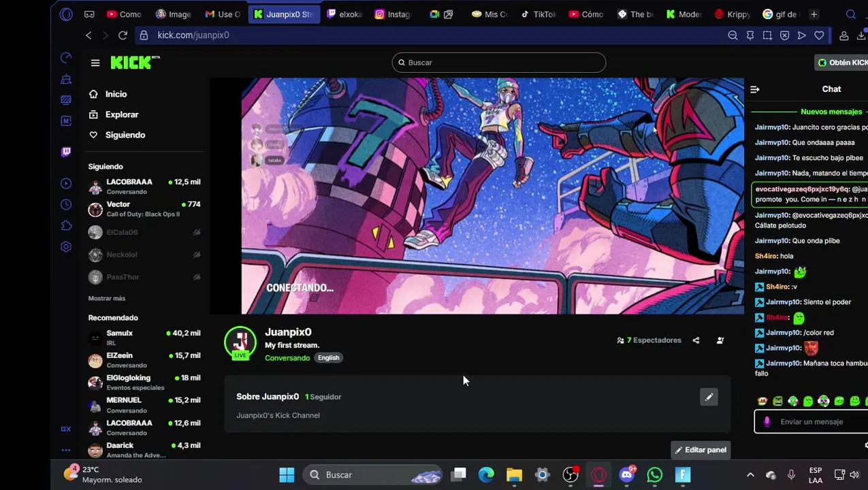Viewport: 868px width, 490px height.
Task: Open recommended channel ElZeein
Action: [144, 360]
